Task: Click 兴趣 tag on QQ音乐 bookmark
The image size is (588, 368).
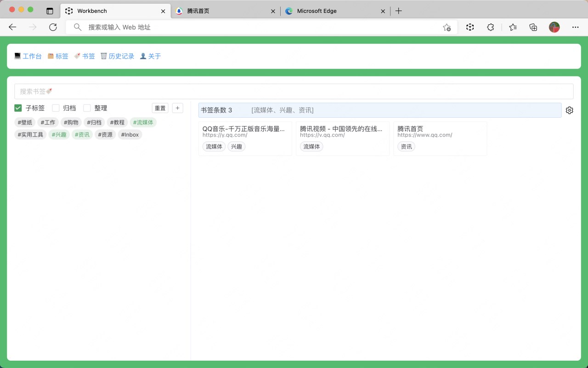Action: [237, 147]
